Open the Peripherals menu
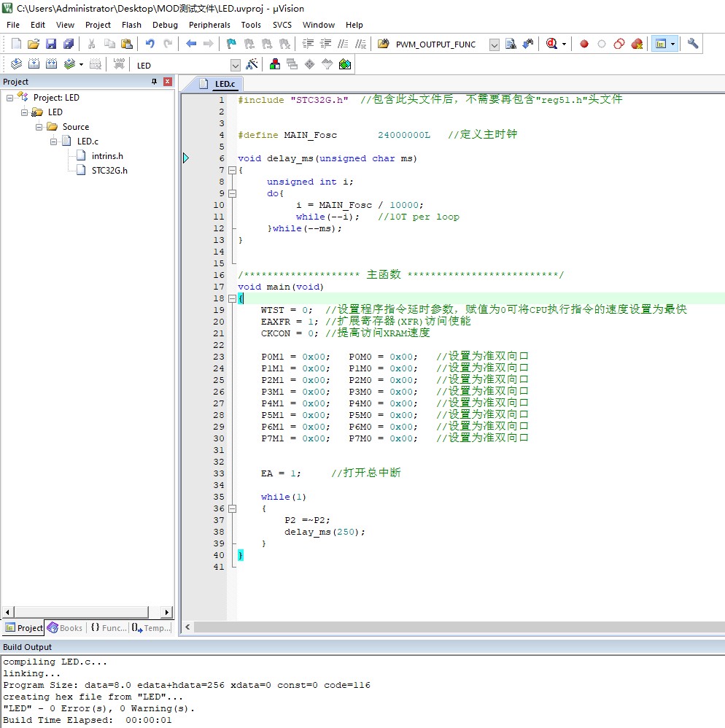The width and height of the screenshot is (725, 728). pyautogui.click(x=209, y=25)
